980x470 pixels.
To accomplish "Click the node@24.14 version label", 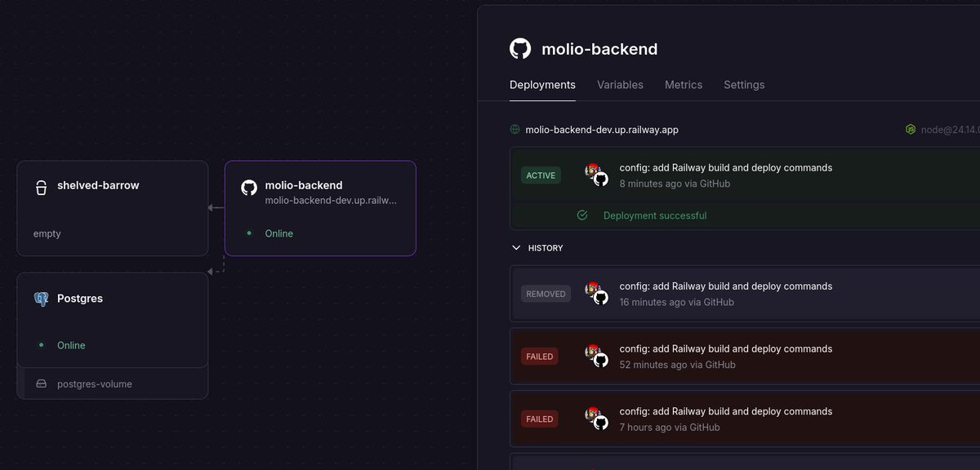I will [x=950, y=130].
